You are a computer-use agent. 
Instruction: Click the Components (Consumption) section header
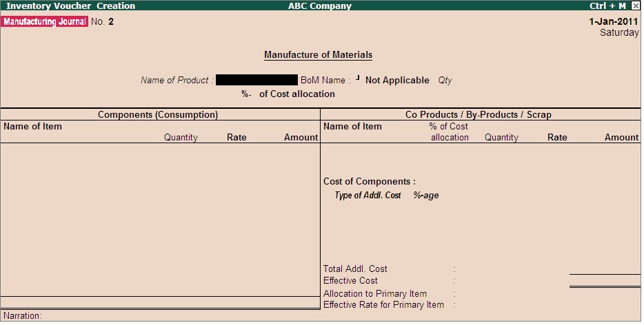point(158,115)
